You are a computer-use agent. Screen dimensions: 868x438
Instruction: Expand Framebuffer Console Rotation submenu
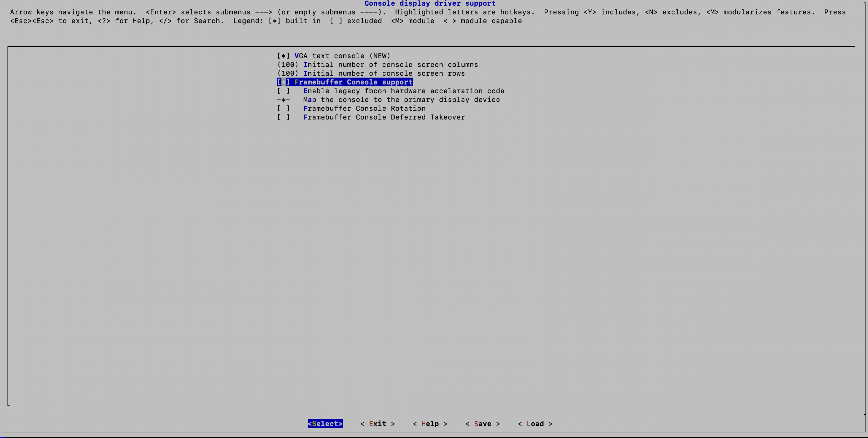363,108
